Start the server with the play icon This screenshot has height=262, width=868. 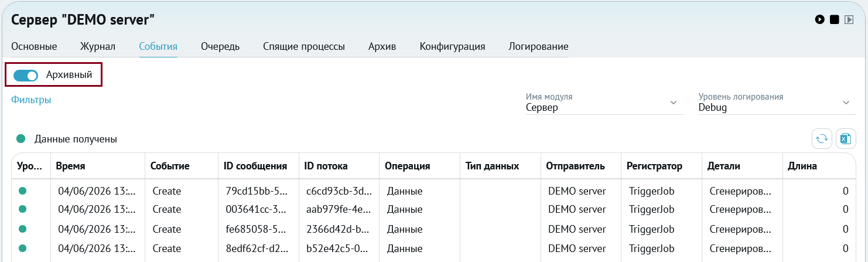pyautogui.click(x=820, y=20)
